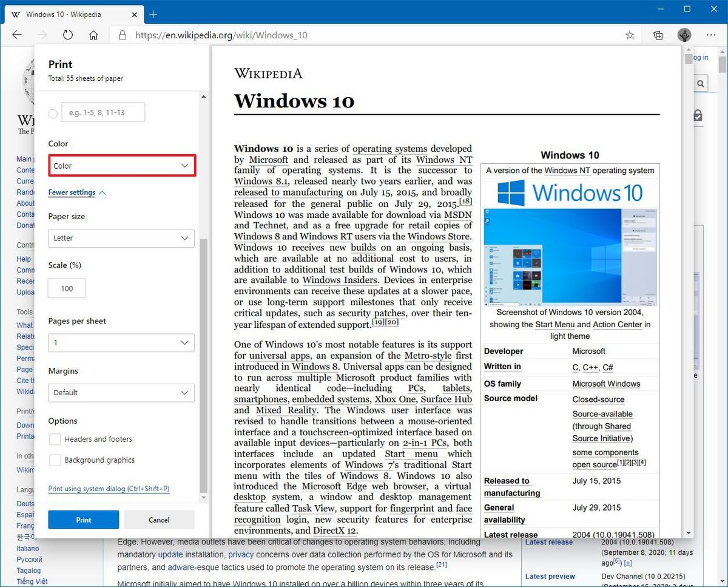Select the custom page range radio button
Viewport: 728px width, 587px height.
click(53, 114)
